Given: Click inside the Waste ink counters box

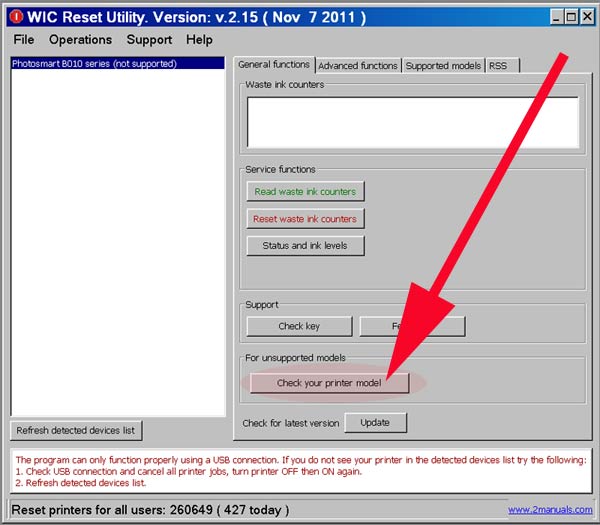Looking at the screenshot, I should click(x=412, y=122).
